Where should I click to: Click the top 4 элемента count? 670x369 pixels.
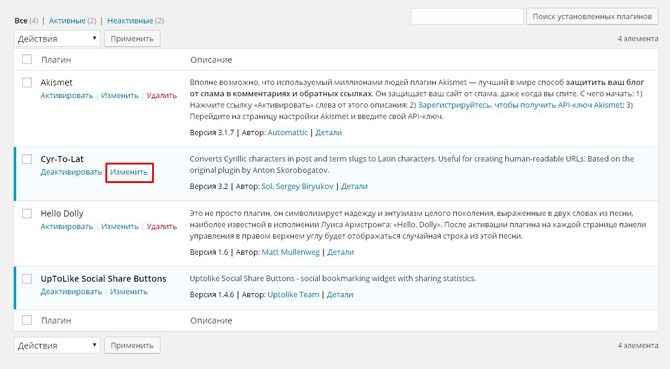pyautogui.click(x=638, y=38)
